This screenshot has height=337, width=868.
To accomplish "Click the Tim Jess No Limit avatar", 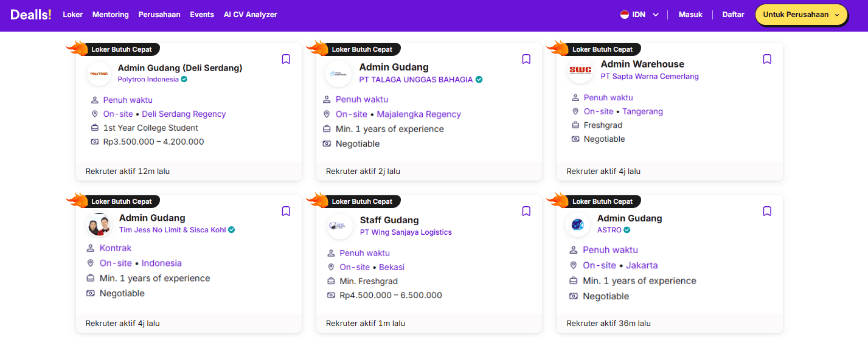I will click(x=99, y=224).
